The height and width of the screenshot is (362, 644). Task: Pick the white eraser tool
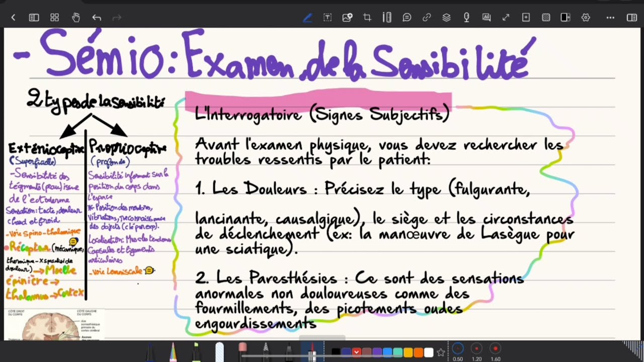pyautogui.click(x=219, y=352)
